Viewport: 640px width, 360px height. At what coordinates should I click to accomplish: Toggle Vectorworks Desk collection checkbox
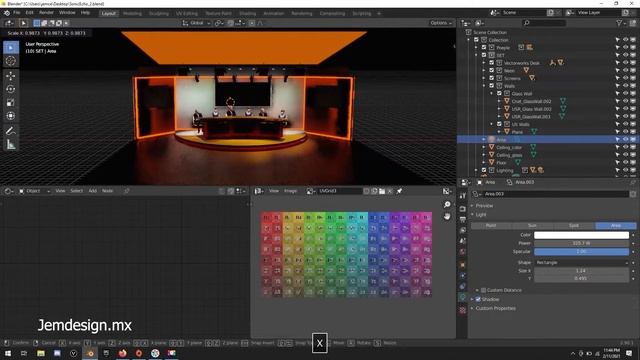492,63
